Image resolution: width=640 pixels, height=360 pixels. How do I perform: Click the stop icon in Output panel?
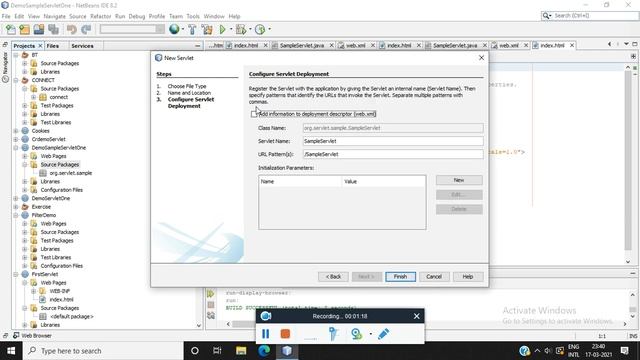[211, 304]
